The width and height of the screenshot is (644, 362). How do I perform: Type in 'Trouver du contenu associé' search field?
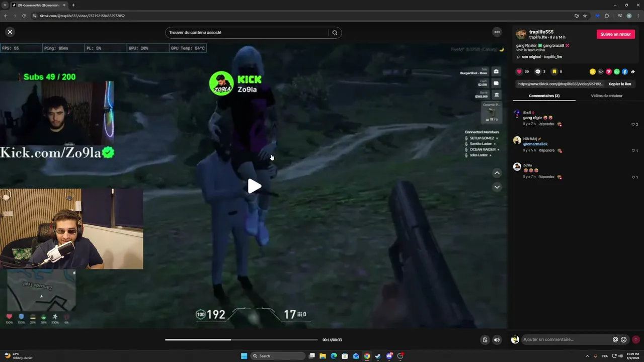pos(248,33)
